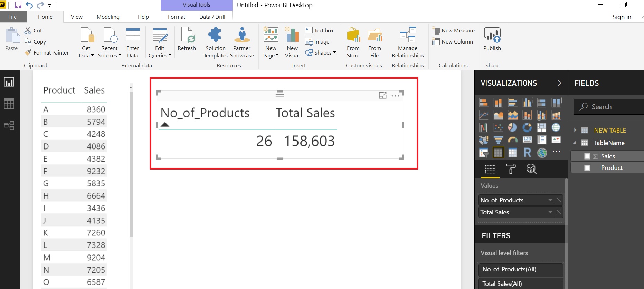This screenshot has height=289, width=644.
Task: Click the Save icon in title bar
Action: [18, 5]
